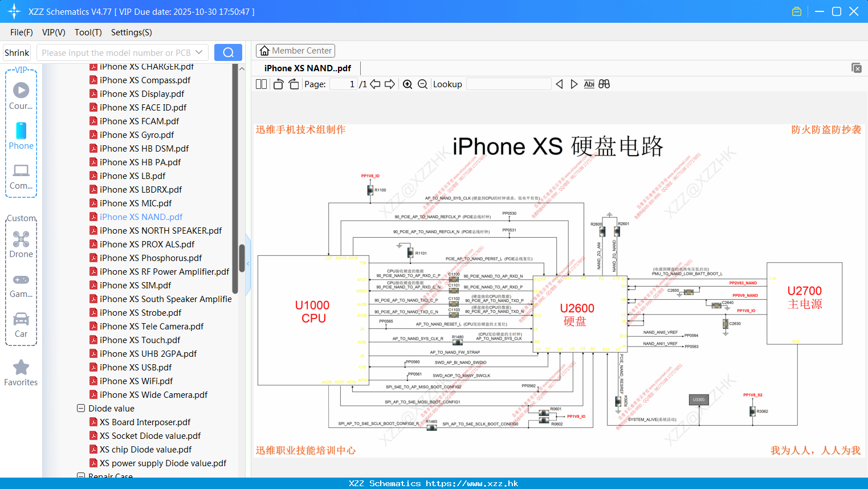Open the Settings(S) menu
The image size is (868, 489).
coord(132,32)
